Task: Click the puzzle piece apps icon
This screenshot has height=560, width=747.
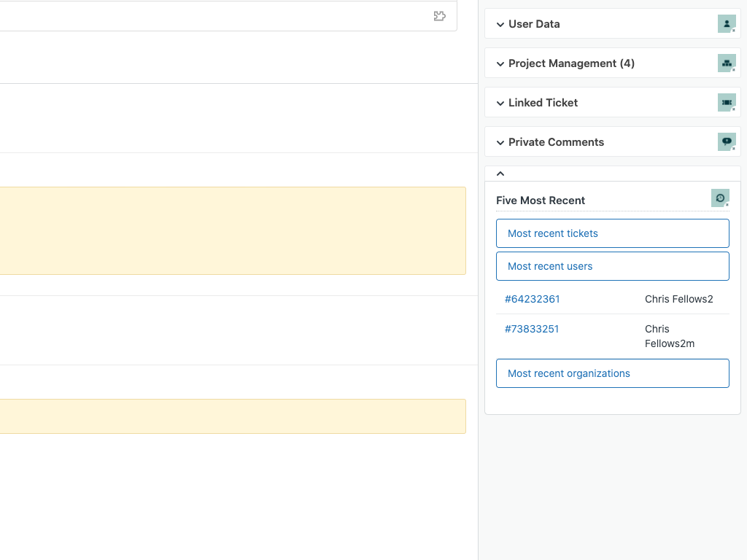Action: [x=439, y=16]
